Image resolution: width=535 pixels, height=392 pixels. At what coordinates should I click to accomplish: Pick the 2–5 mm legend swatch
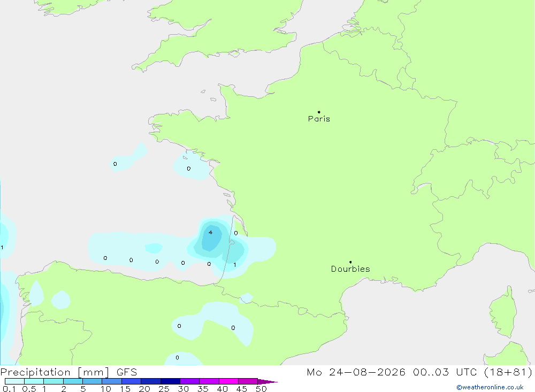click(73, 381)
